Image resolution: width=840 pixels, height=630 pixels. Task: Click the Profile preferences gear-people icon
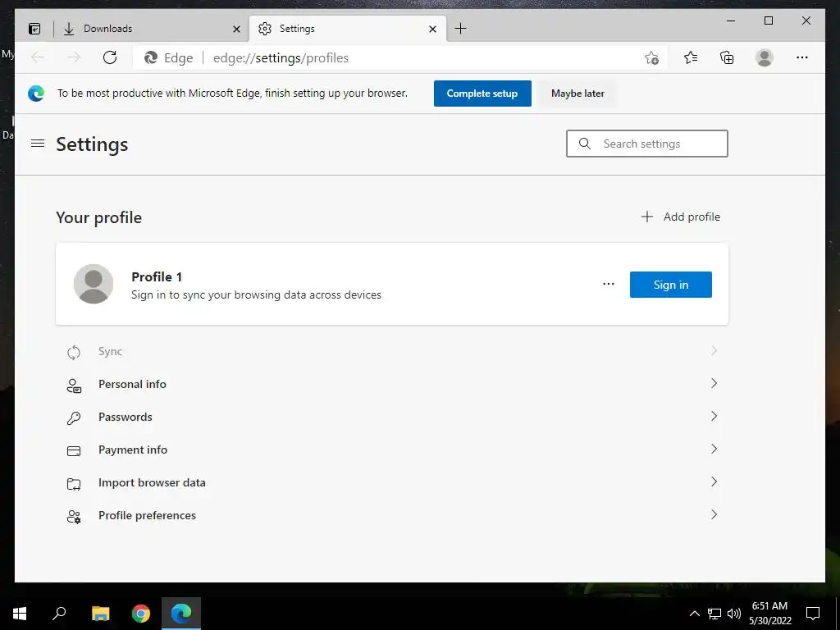click(x=74, y=517)
